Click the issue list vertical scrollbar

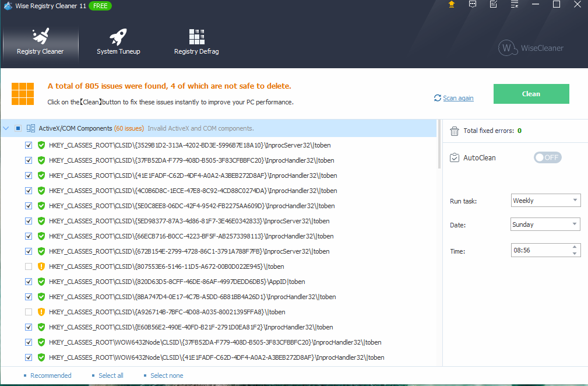coord(439,145)
